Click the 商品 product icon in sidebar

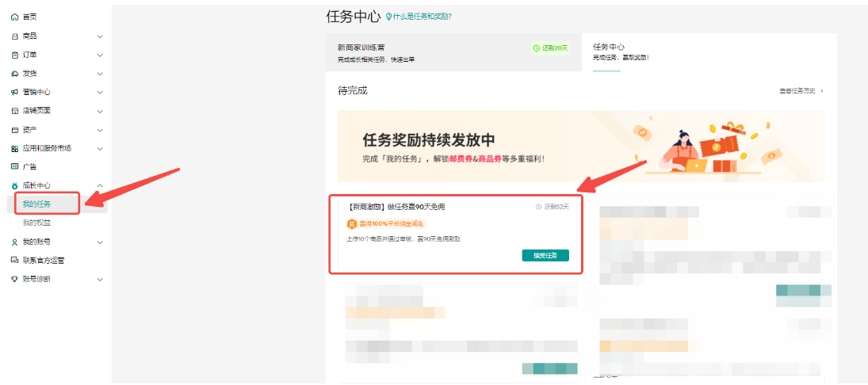pyautogui.click(x=14, y=36)
